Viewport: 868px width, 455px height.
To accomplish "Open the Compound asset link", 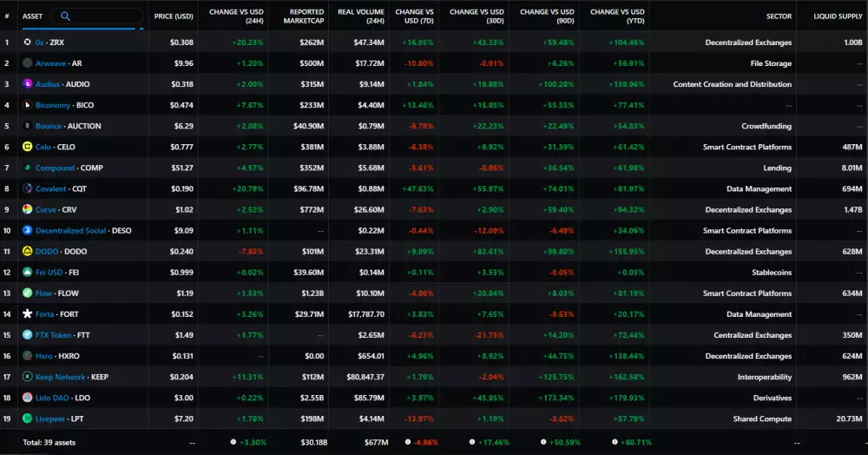I will (55, 168).
